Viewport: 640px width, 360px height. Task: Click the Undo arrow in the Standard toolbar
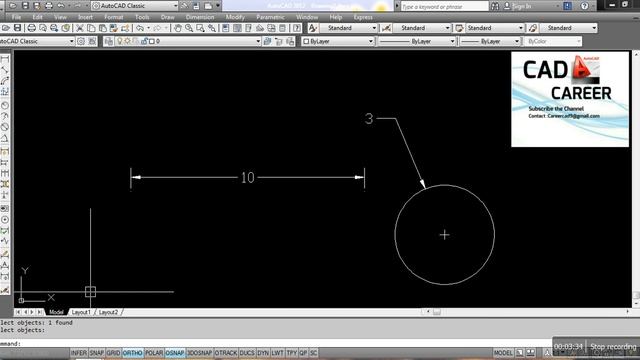[140, 28]
